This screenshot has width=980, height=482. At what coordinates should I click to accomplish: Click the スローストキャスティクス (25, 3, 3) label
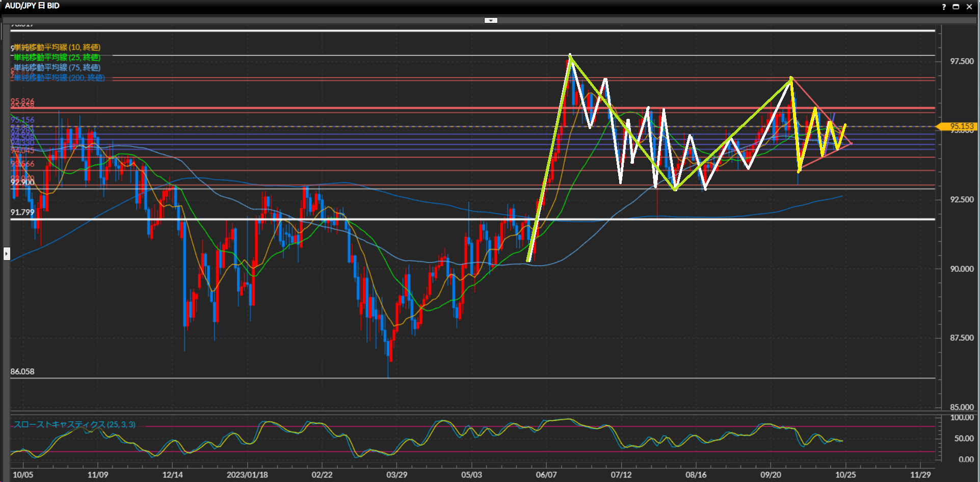click(x=74, y=425)
